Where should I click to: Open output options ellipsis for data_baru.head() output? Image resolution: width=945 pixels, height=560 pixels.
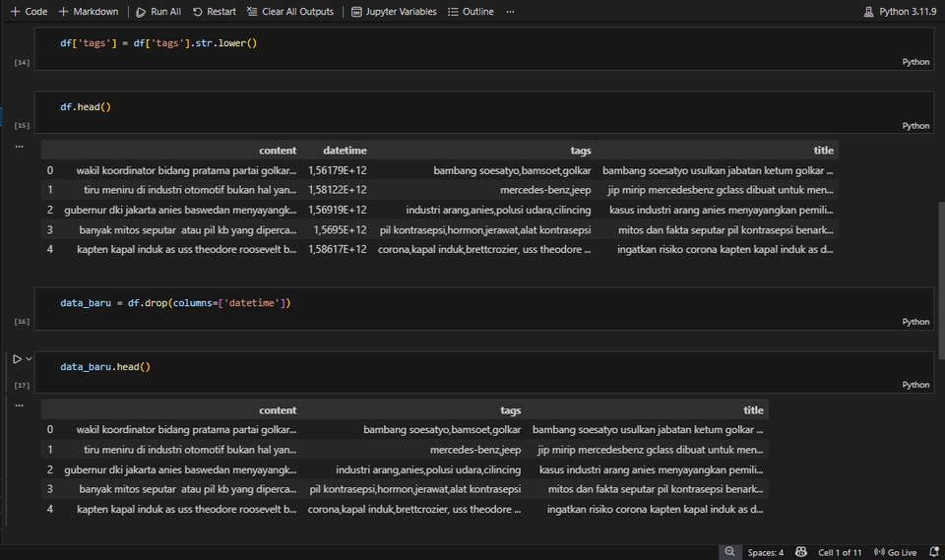(x=20, y=405)
